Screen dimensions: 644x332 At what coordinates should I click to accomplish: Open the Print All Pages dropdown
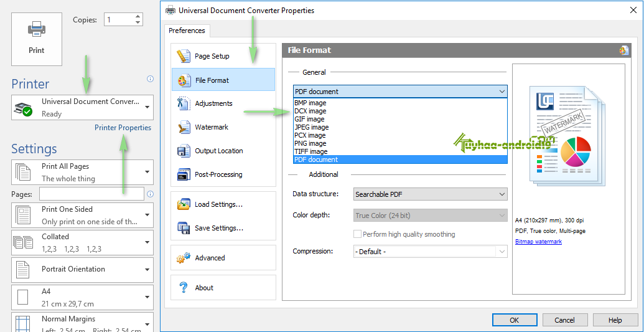83,172
